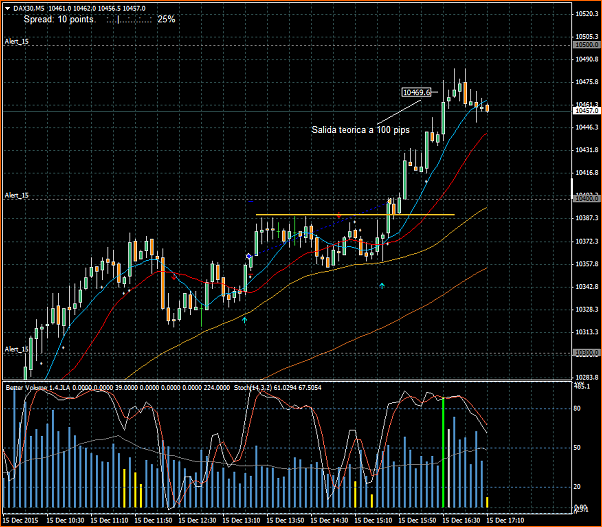Click the '15 Dec 12:30' time axis label
Viewport: 602px width, 527px height.
click(197, 521)
